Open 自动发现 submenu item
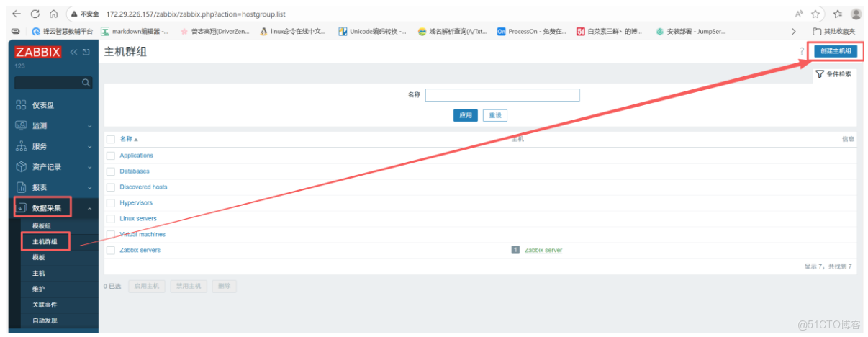 (45, 321)
